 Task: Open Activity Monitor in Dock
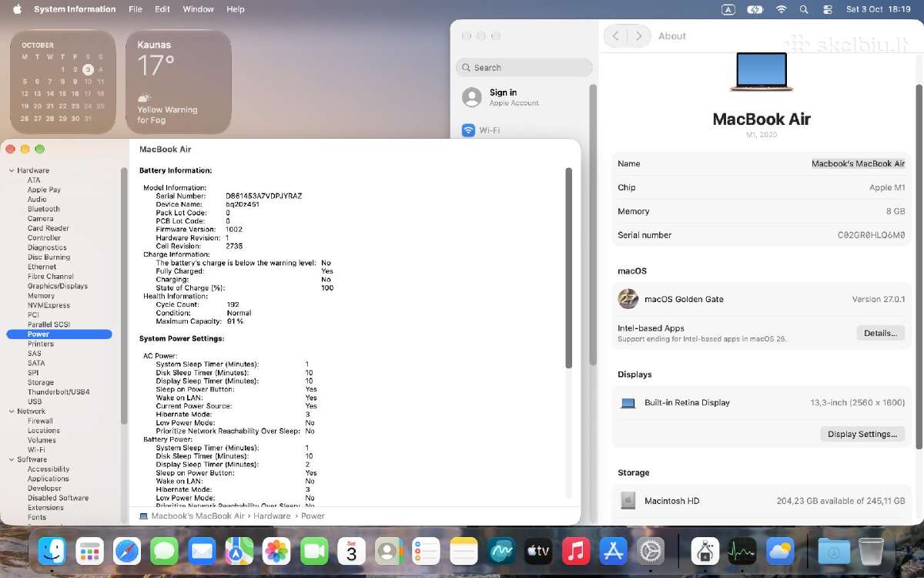click(743, 551)
